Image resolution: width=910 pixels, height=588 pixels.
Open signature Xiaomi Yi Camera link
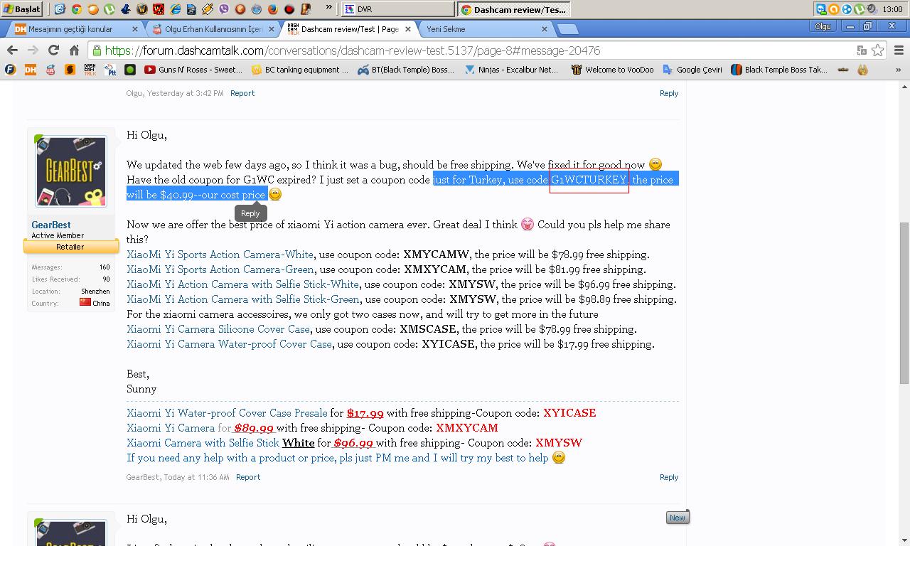point(171,427)
